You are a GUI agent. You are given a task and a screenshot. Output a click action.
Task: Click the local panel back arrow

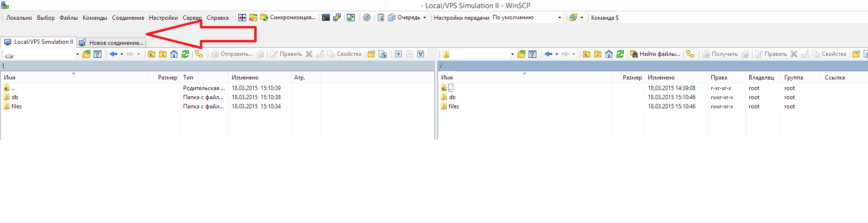click(x=113, y=54)
